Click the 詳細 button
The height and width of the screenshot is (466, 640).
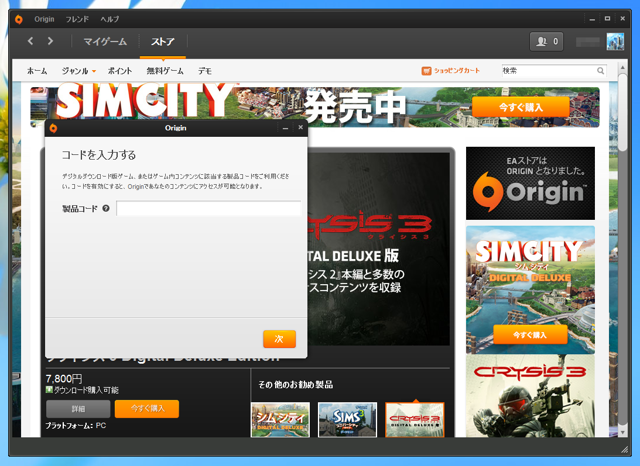pyautogui.click(x=78, y=408)
